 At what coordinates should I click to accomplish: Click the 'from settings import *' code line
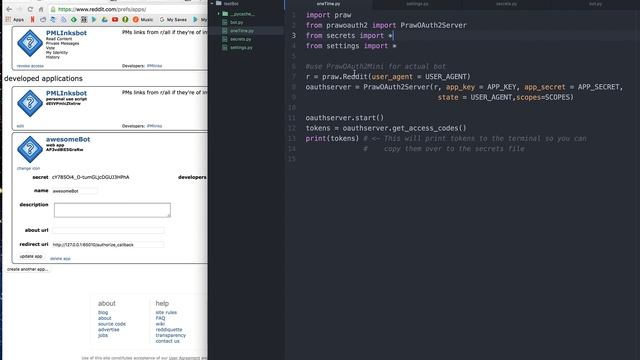click(351, 46)
